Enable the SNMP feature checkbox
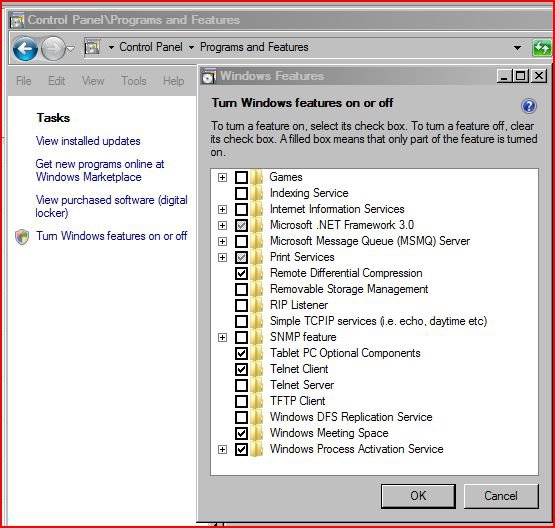This screenshot has width=555, height=528. click(241, 337)
